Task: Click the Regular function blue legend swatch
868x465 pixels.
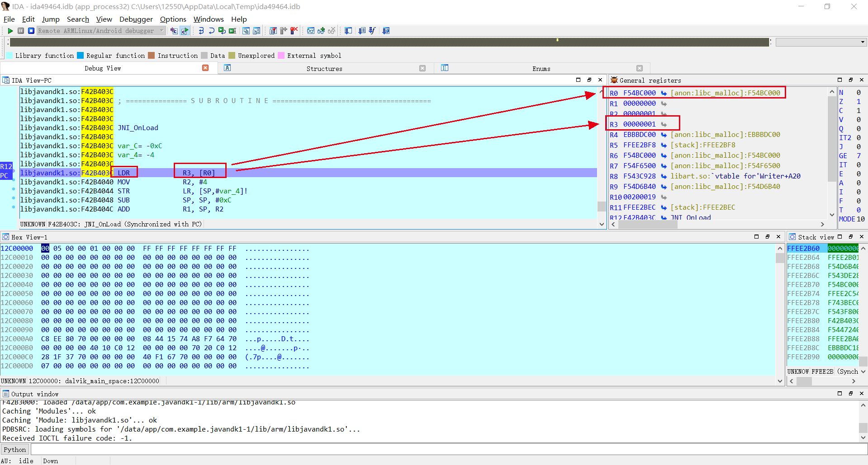Action: (x=81, y=56)
